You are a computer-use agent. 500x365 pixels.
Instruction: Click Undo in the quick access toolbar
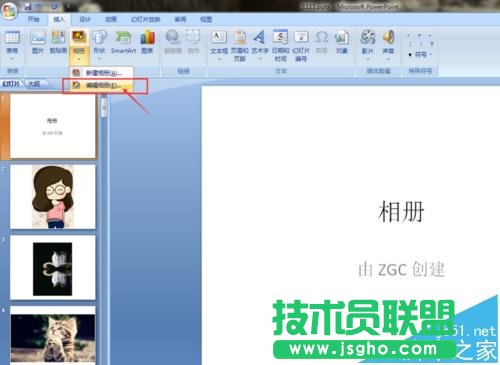pyautogui.click(x=40, y=6)
